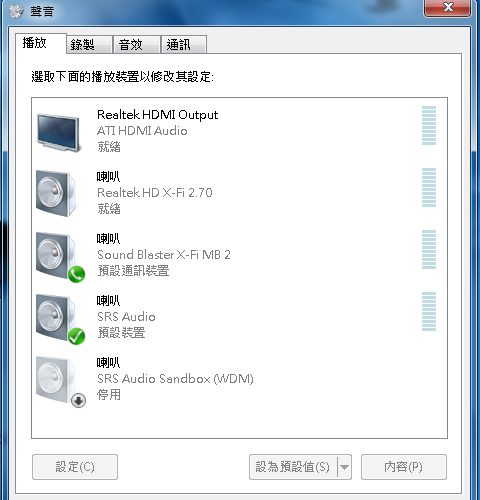Click the Realtek HD X-Fi 2.70 speaker icon

click(56, 193)
